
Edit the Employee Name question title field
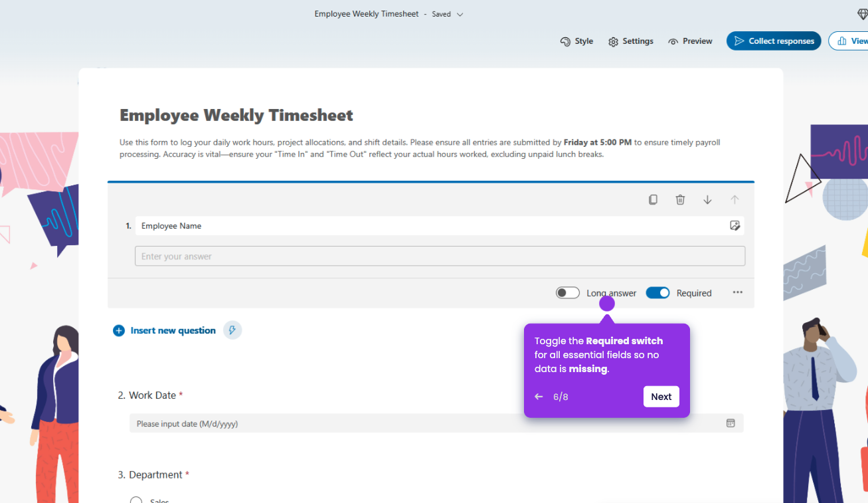pos(440,226)
